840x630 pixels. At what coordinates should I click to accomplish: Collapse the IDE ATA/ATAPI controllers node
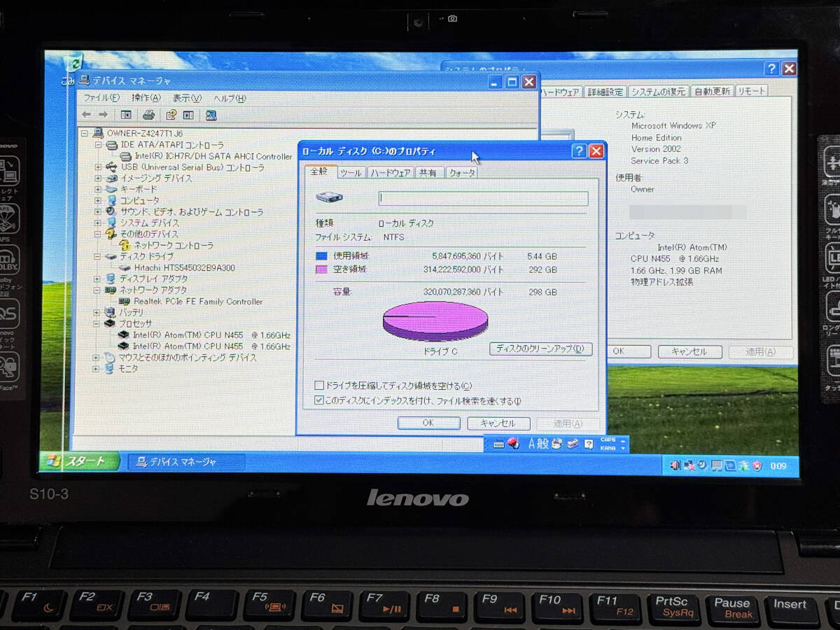(99, 145)
